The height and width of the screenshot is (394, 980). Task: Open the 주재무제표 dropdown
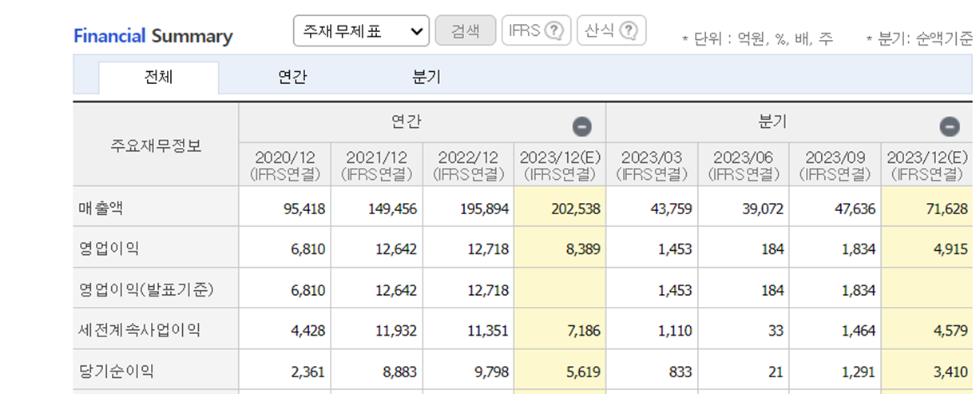click(x=361, y=31)
